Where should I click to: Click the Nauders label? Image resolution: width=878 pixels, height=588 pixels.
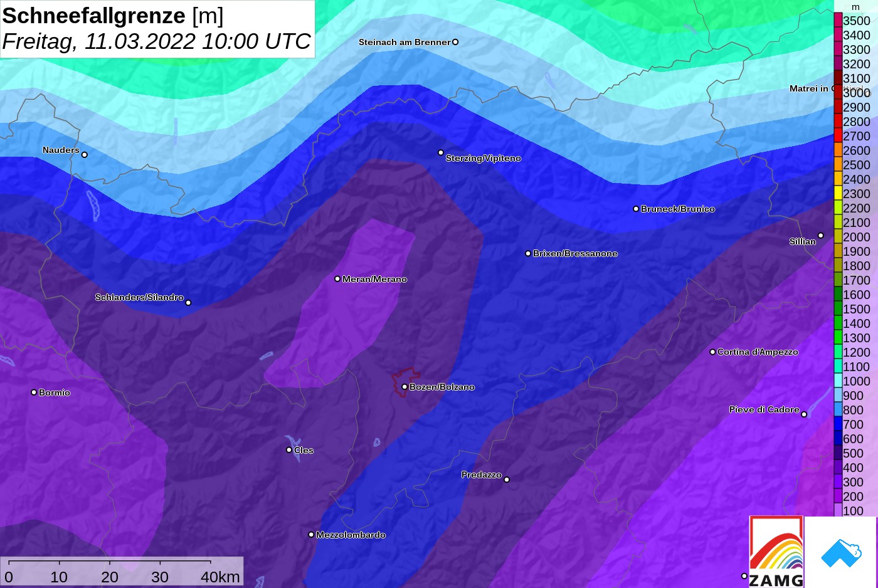[61, 150]
